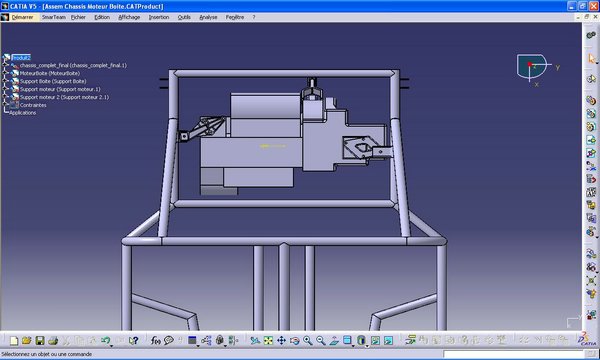This screenshot has width=600, height=360.
Task: Open the Undo history dropdown arrow
Action: click(x=111, y=345)
